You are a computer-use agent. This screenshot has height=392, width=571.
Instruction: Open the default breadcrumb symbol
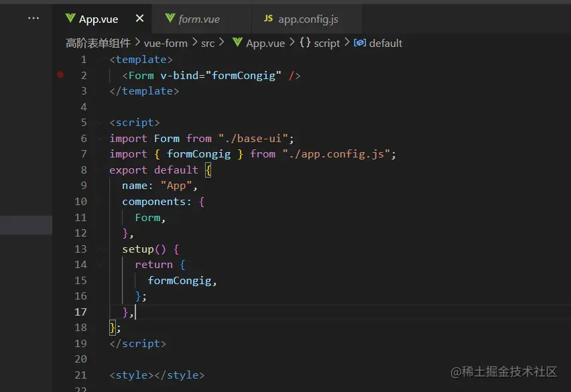pyautogui.click(x=385, y=44)
